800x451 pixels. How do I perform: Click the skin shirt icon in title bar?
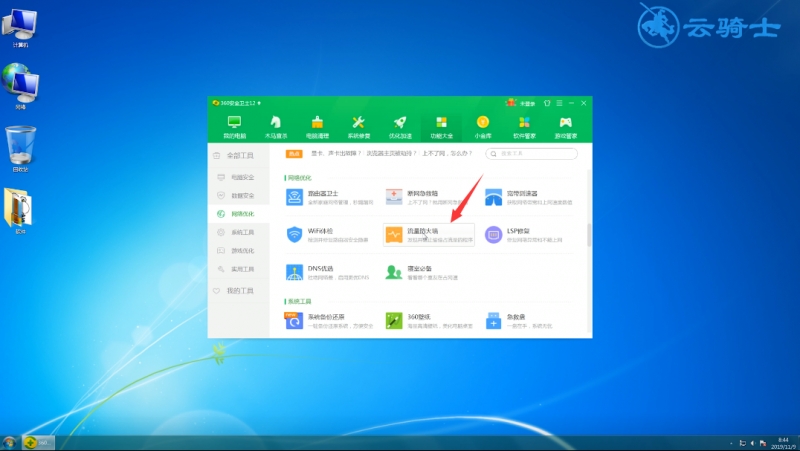pyautogui.click(x=547, y=103)
